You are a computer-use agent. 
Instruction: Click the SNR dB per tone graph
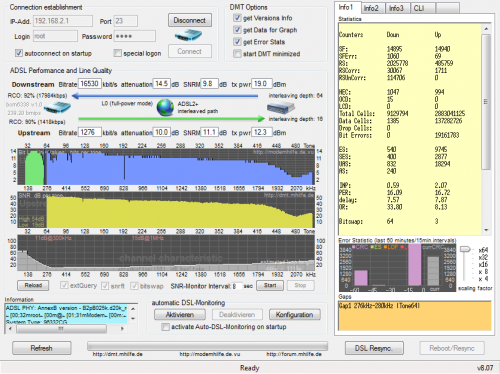pos(166,210)
